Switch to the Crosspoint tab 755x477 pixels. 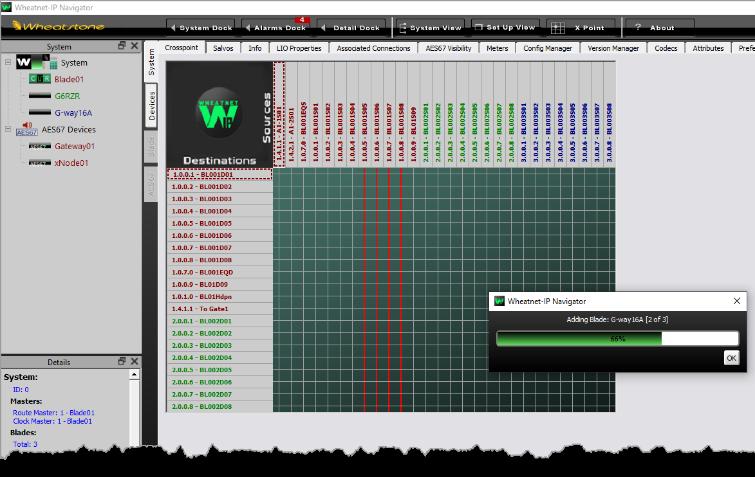[x=182, y=48]
